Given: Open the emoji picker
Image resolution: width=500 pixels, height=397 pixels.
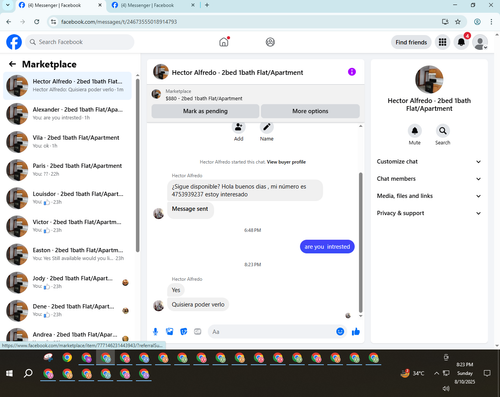Looking at the screenshot, I should point(340,332).
